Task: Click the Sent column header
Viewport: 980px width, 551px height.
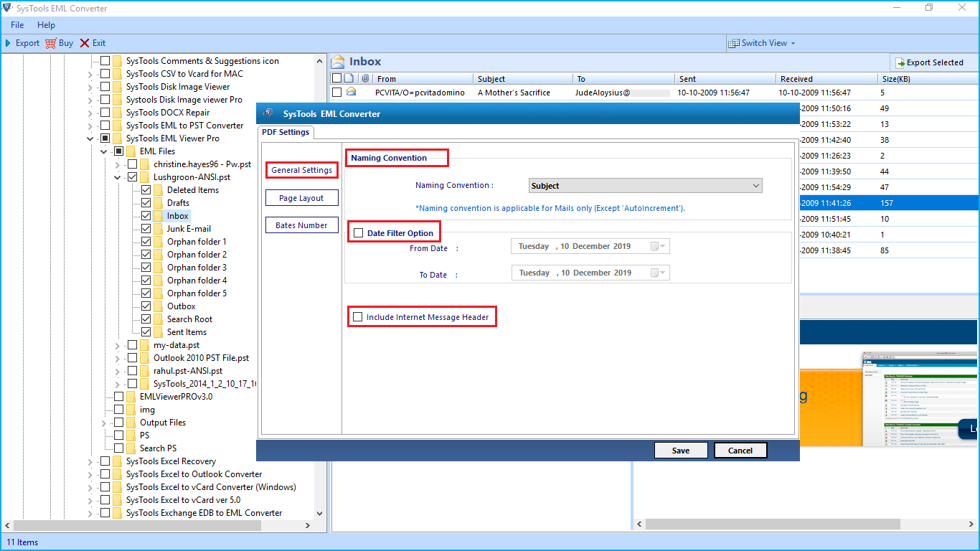Action: click(x=725, y=79)
